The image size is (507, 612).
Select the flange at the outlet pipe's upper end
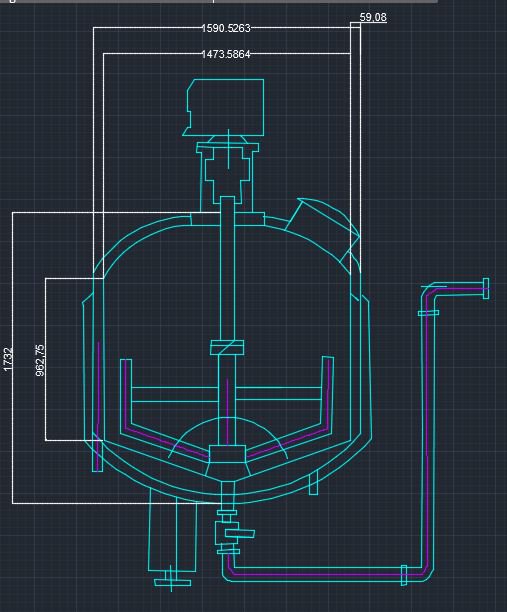click(486, 289)
